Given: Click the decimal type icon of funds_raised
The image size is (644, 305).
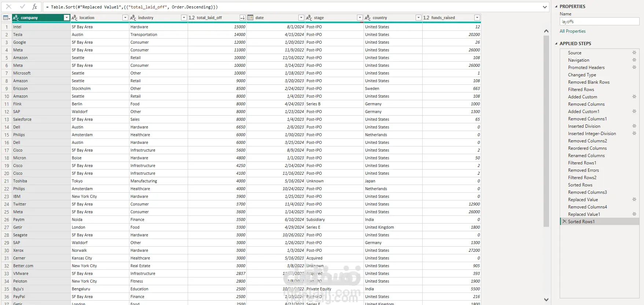Looking at the screenshot, I should coord(426,18).
